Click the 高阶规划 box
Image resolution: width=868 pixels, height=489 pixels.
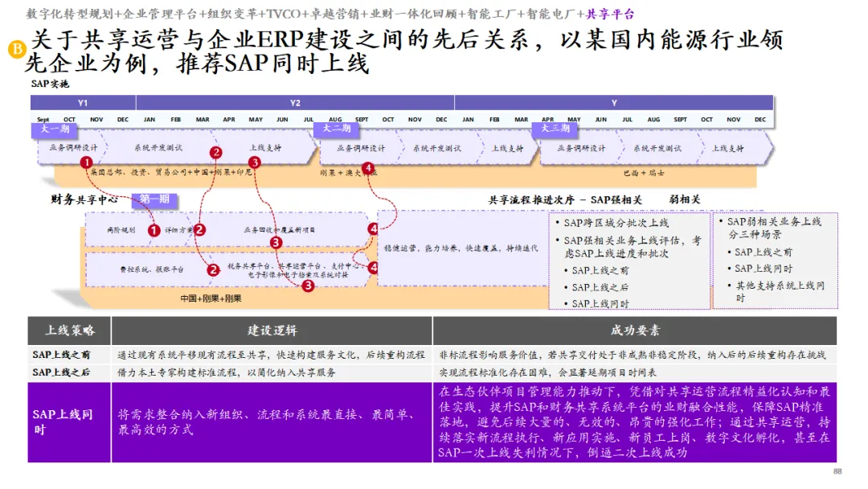click(x=121, y=229)
